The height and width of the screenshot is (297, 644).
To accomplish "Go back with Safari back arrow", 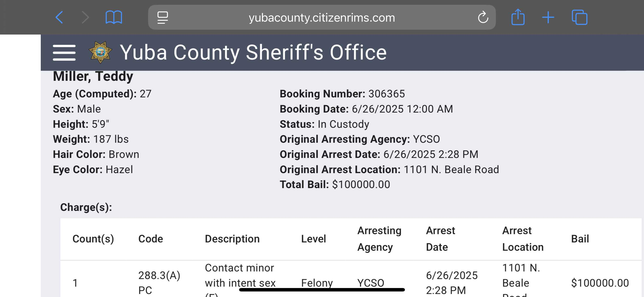I will click(x=59, y=17).
